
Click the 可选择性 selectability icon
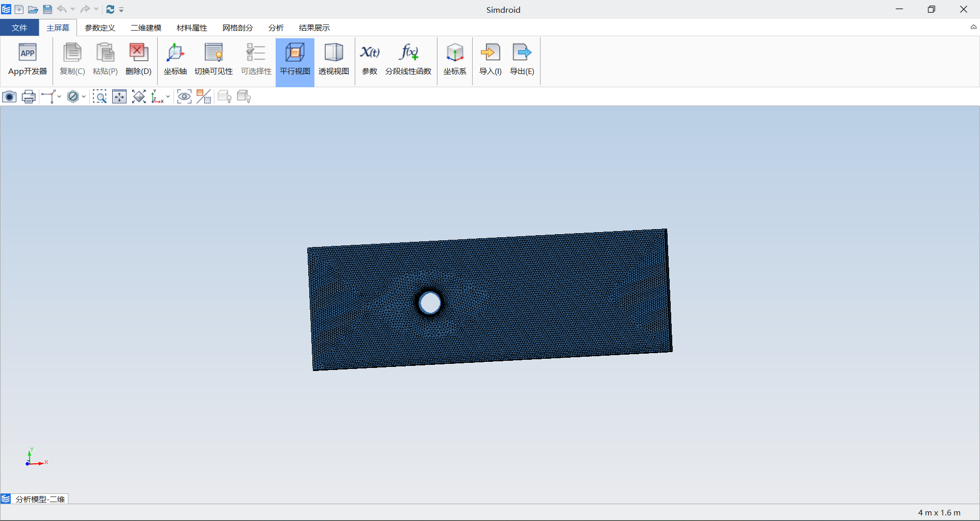click(x=256, y=60)
